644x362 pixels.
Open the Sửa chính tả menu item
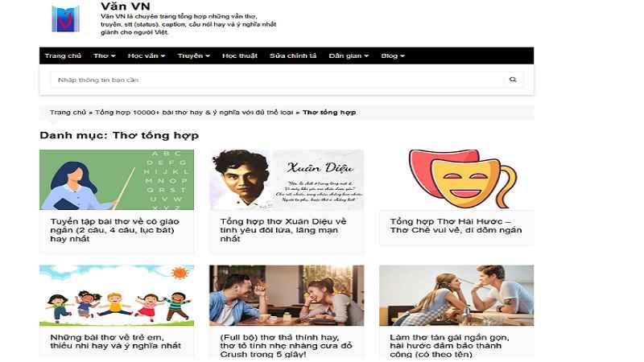coord(293,56)
